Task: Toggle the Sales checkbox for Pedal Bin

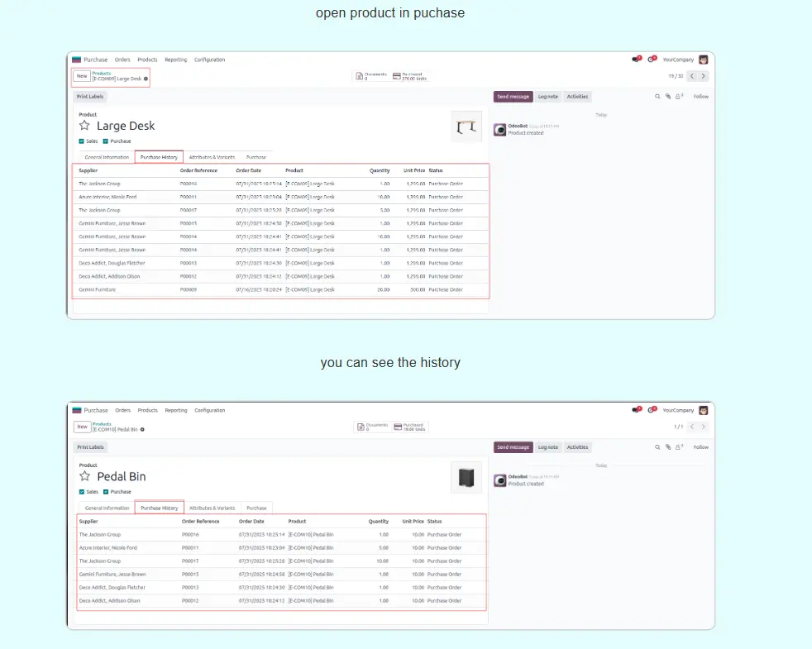Action: click(82, 492)
